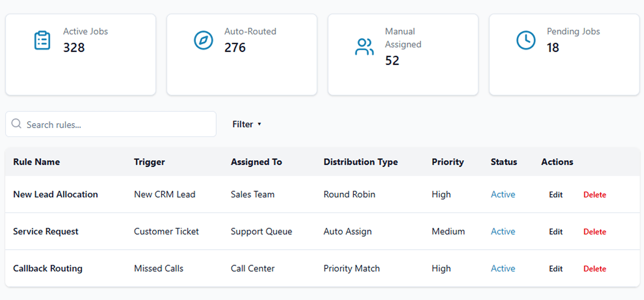The image size is (644, 300).
Task: Open the Filter dropdown
Action: [x=247, y=124]
